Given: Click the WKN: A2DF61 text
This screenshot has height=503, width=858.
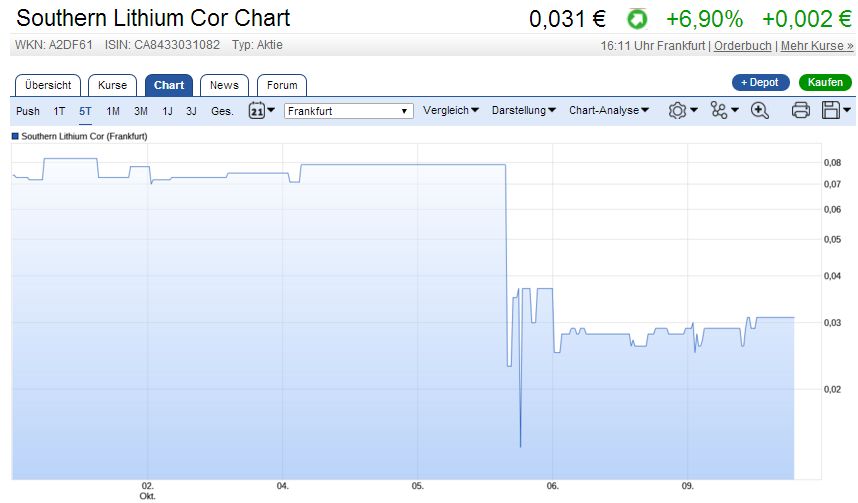Looking at the screenshot, I should point(54,45).
